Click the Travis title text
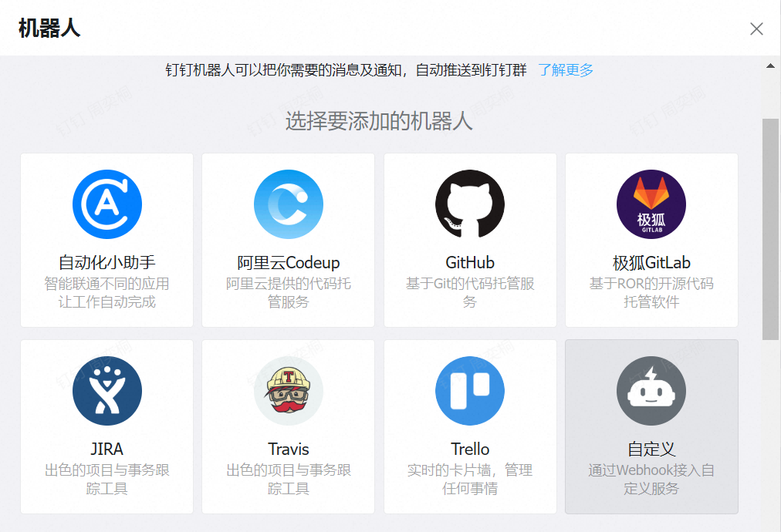The image size is (781, 532). 289,449
